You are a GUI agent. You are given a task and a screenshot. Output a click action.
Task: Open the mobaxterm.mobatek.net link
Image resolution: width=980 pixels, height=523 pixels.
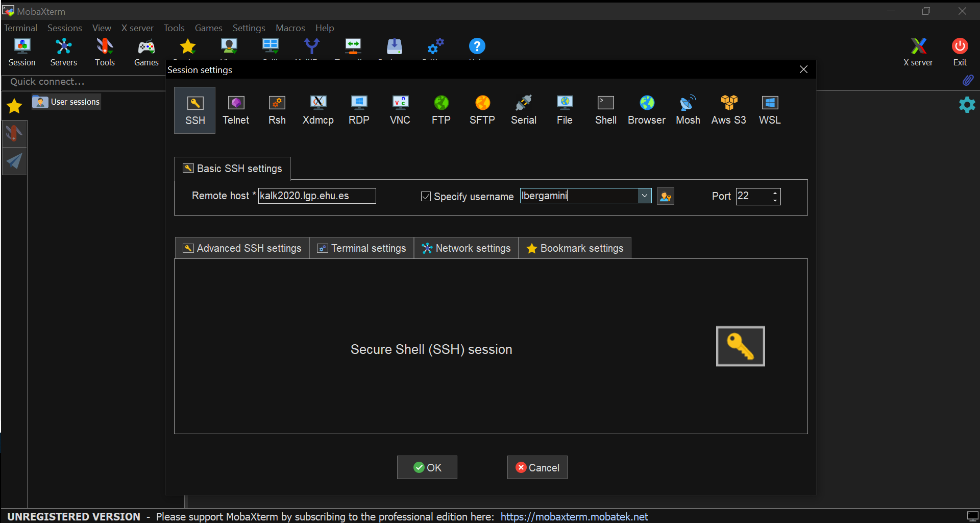pyautogui.click(x=574, y=516)
